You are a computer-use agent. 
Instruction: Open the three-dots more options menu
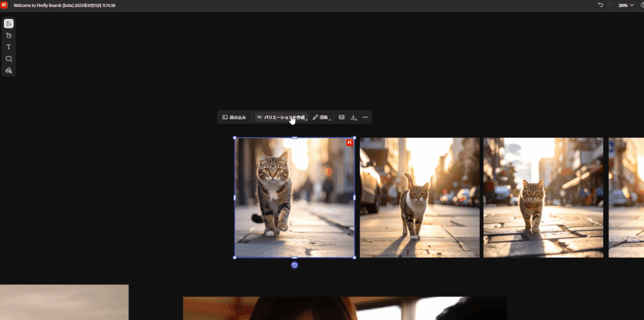click(365, 118)
